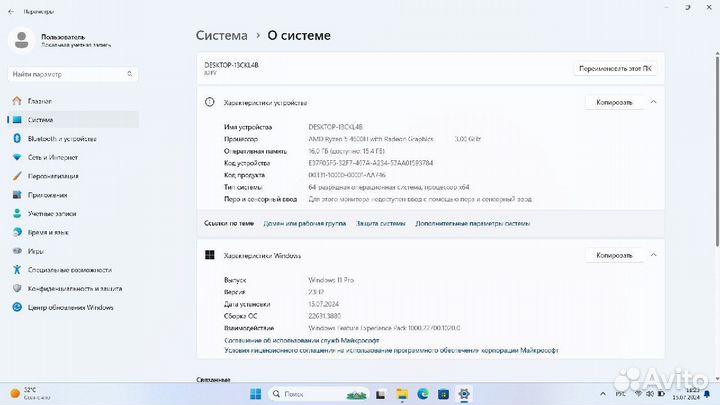This screenshot has width=720, height=405.
Task: Open Приложения apps icon
Action: 17,195
